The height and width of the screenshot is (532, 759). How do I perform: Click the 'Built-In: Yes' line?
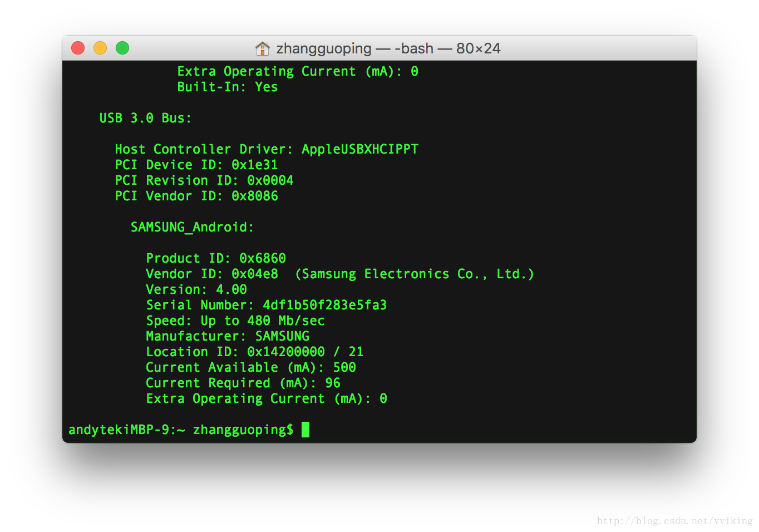[227, 87]
